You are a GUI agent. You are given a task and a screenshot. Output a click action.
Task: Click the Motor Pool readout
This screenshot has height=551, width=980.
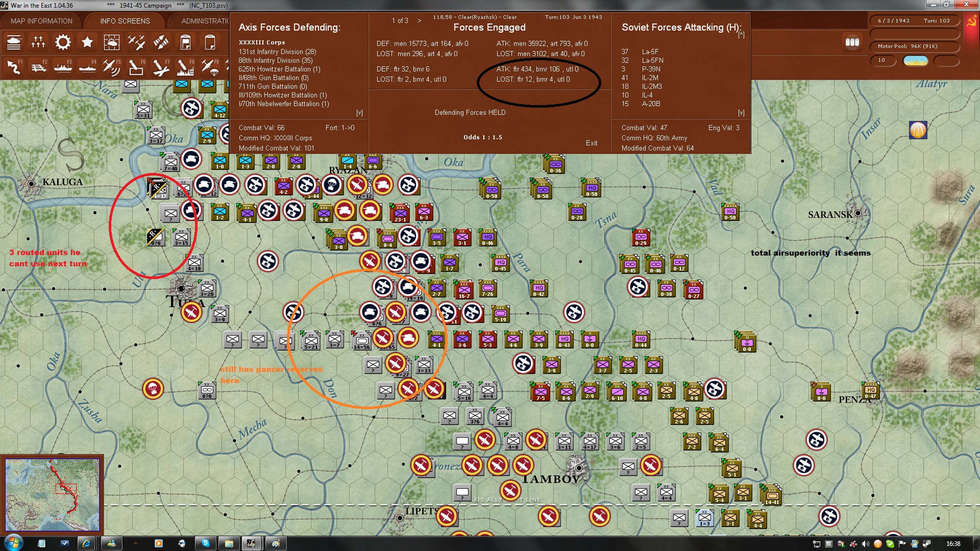914,46
